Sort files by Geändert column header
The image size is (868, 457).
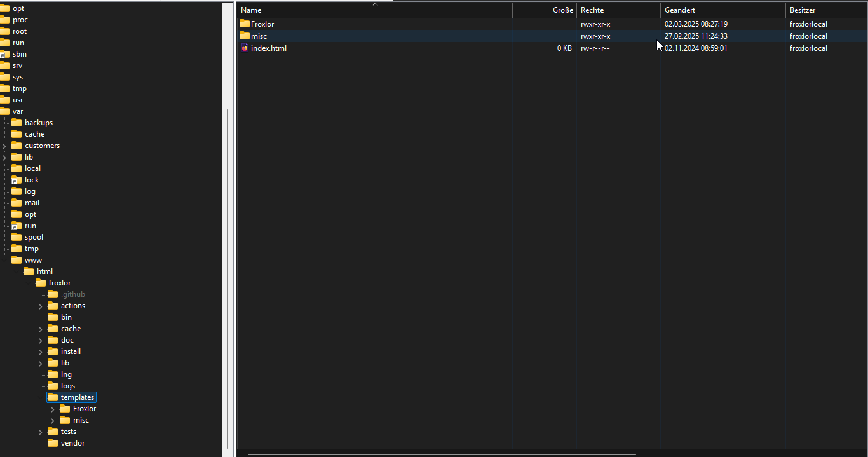pos(722,10)
